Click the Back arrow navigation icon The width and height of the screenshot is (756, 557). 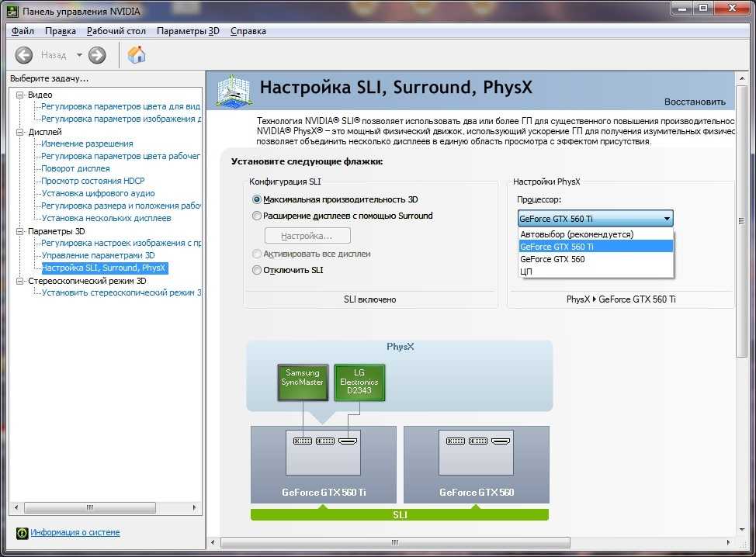coord(24,55)
